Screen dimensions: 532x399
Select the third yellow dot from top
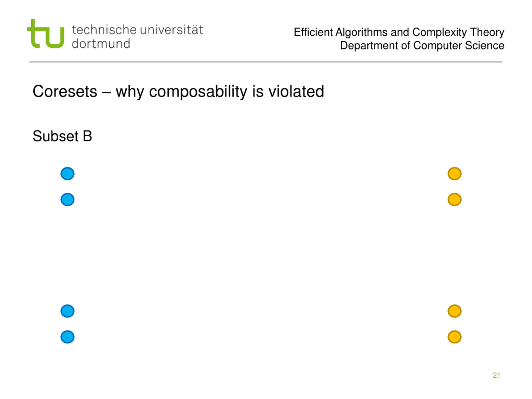tap(454, 311)
